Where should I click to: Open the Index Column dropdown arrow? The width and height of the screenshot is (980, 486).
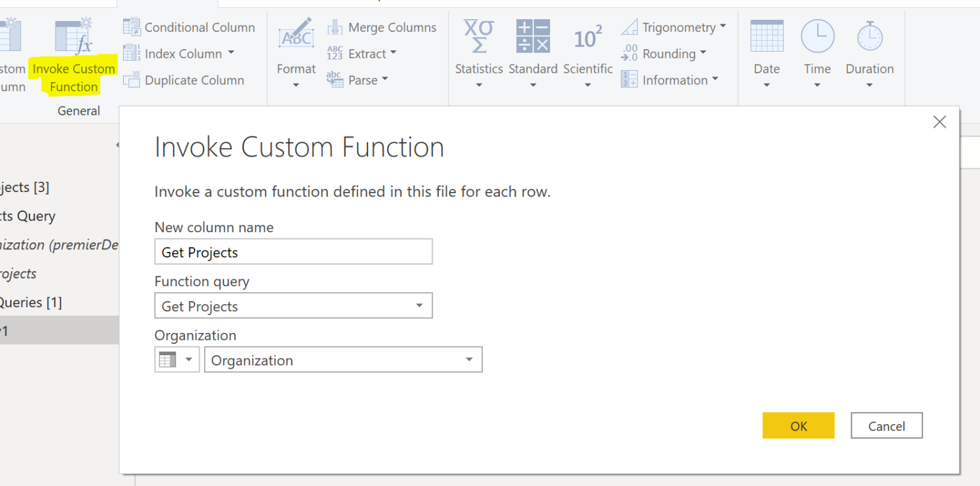point(232,54)
